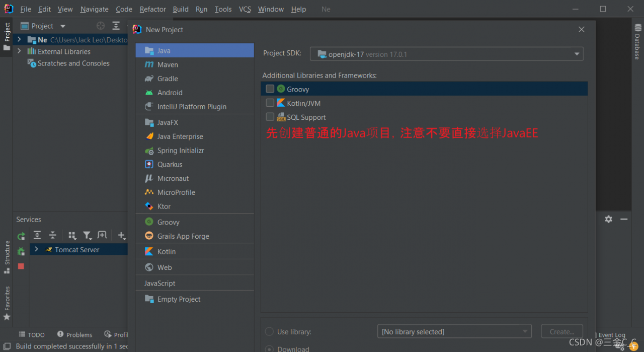
Task: Click the debug/update bug icon in Services
Action: (x=21, y=251)
